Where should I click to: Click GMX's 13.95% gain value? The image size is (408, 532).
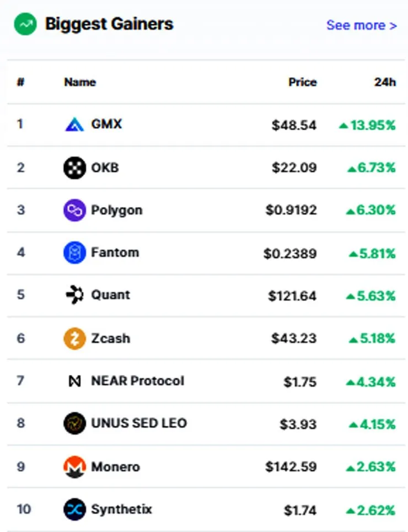tap(367, 125)
